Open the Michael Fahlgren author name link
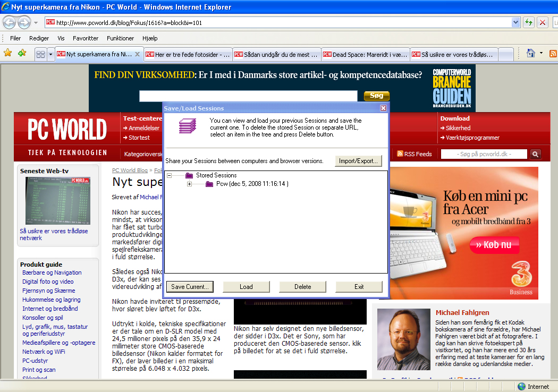The width and height of the screenshot is (558, 392). click(x=462, y=313)
